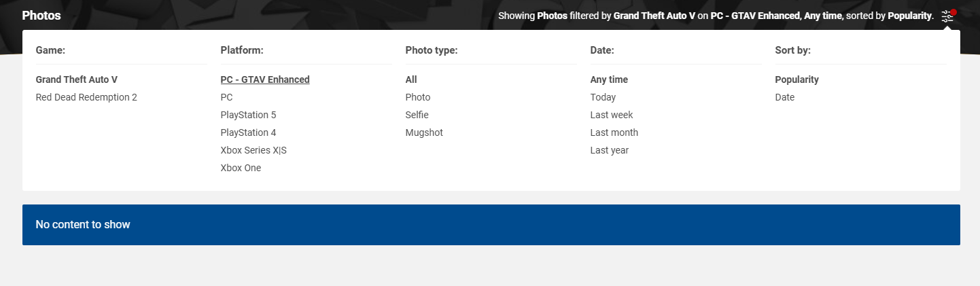The height and width of the screenshot is (286, 980).
Task: Pick the PlayStation 4 platform option
Action: click(248, 132)
